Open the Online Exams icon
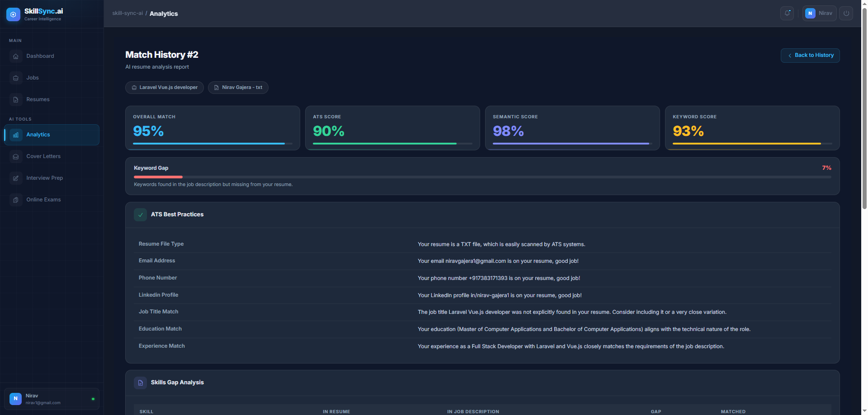 pyautogui.click(x=16, y=200)
